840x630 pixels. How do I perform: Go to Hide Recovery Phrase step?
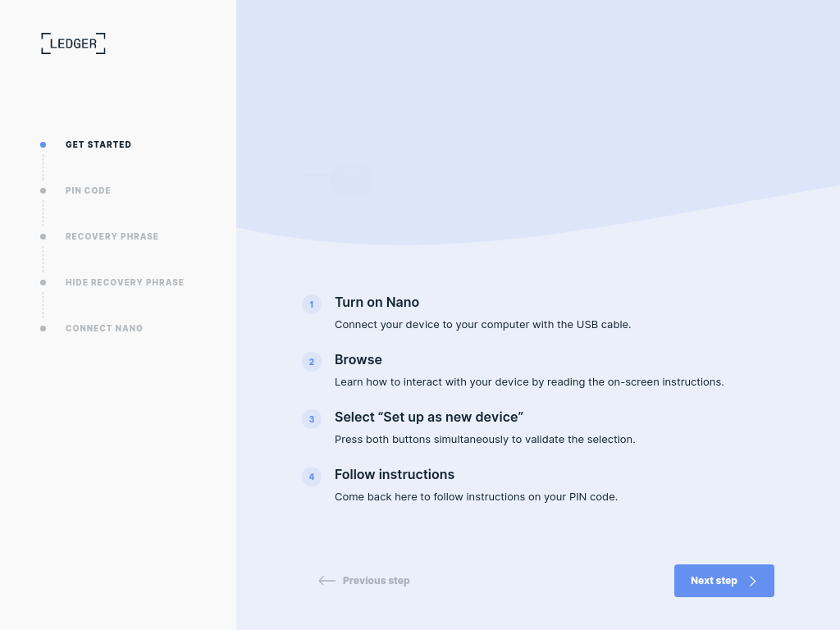point(125,282)
